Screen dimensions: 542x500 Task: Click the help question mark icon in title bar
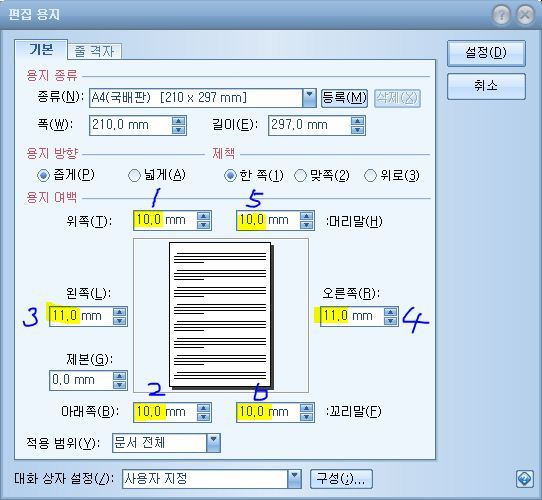501,15
